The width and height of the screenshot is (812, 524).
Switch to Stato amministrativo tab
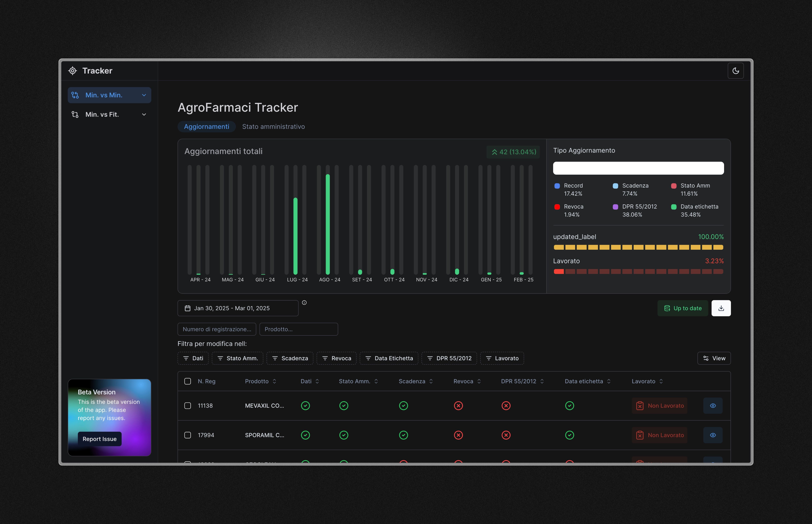(273, 127)
